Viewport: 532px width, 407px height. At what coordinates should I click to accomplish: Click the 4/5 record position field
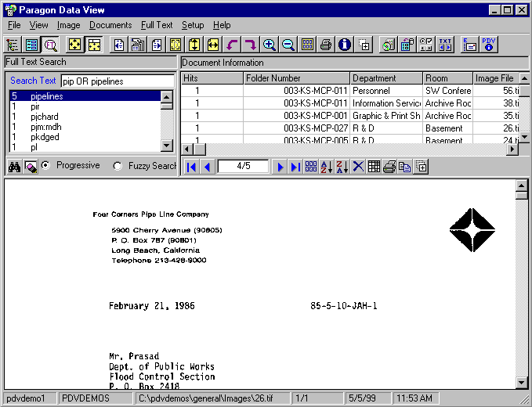pyautogui.click(x=244, y=166)
